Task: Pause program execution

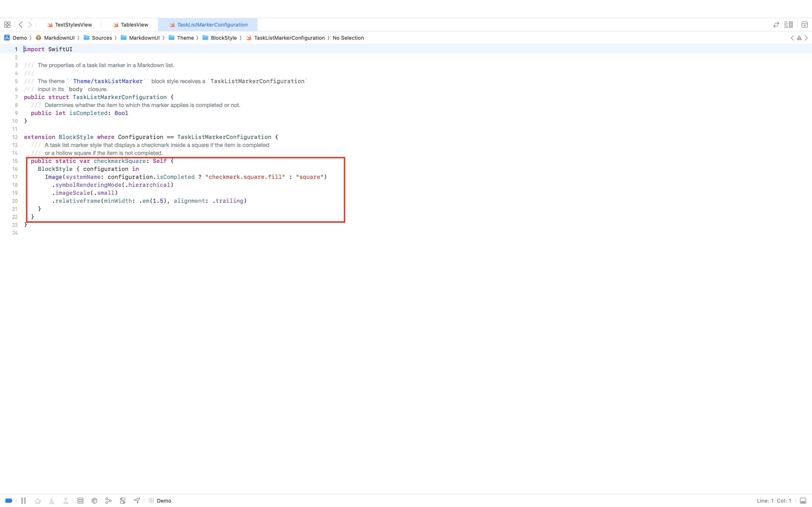Action: pyautogui.click(x=23, y=501)
